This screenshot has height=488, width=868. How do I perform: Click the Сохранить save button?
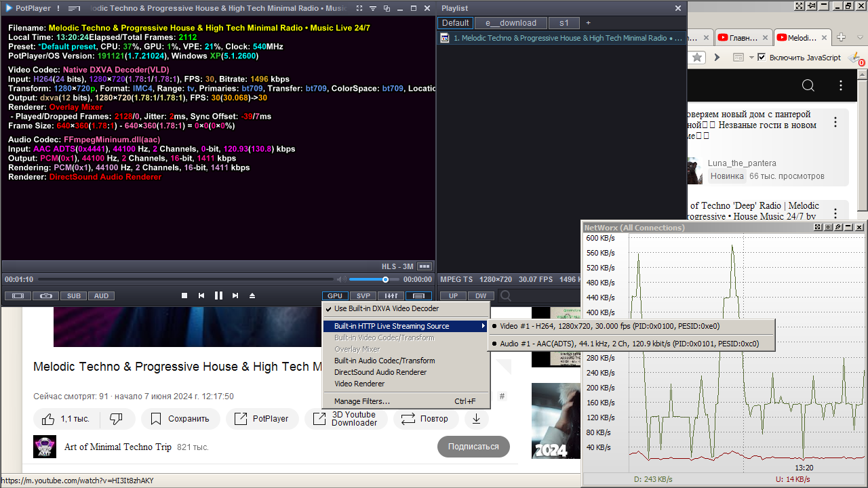pos(180,419)
